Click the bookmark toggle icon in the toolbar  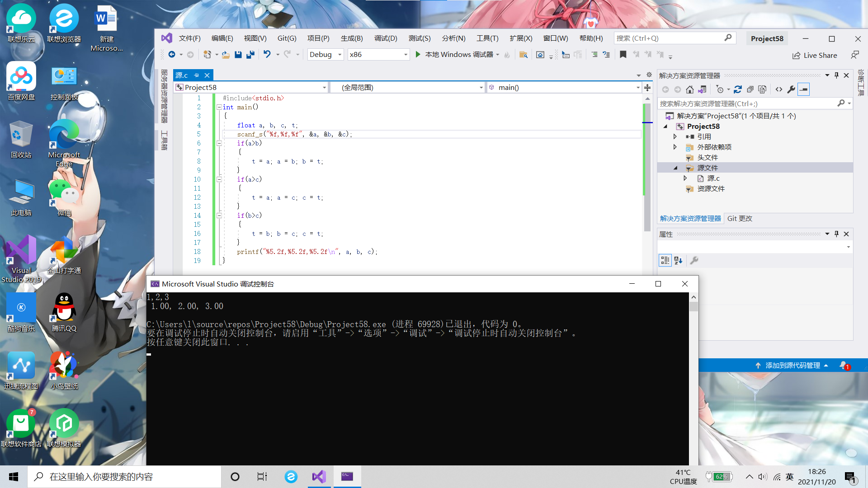(623, 55)
